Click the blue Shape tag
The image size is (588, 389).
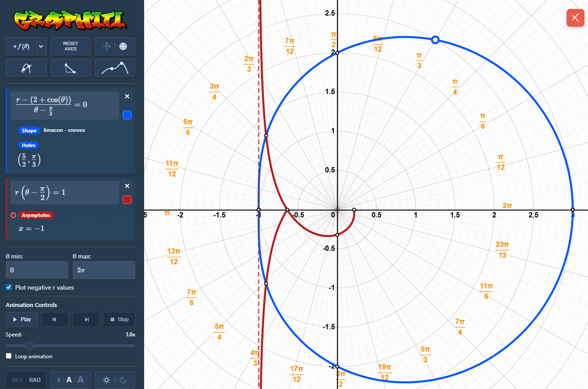click(x=29, y=131)
